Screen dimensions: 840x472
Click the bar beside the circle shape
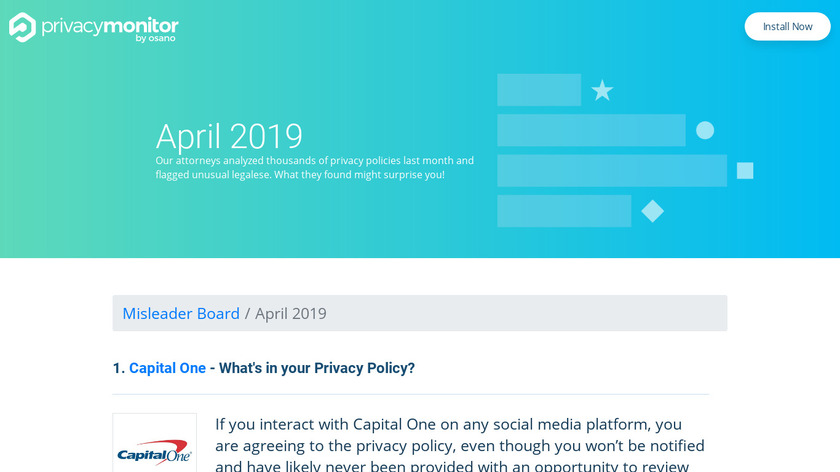click(x=591, y=130)
